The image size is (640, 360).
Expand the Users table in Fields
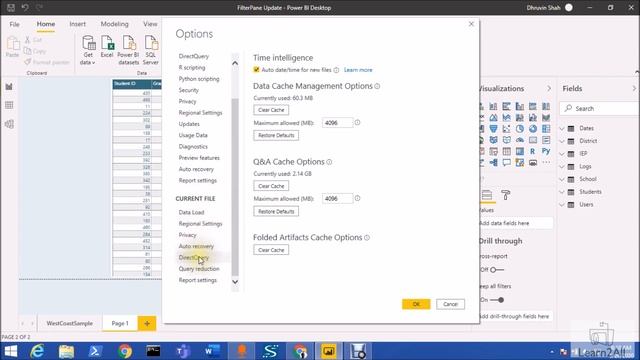(562, 204)
